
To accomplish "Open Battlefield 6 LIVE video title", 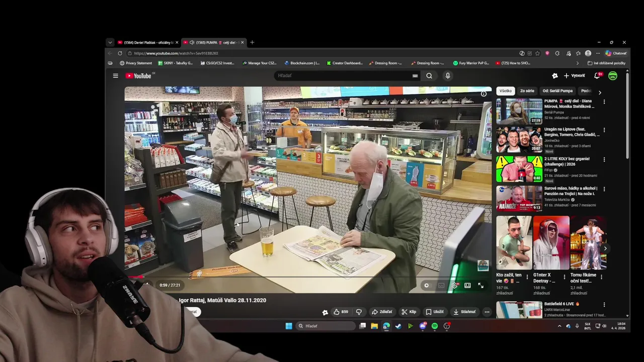I will [561, 304].
